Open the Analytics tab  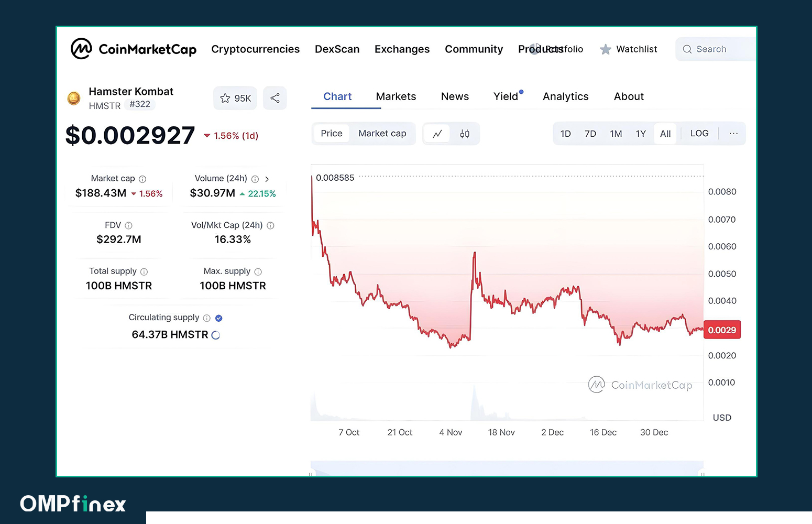point(566,96)
